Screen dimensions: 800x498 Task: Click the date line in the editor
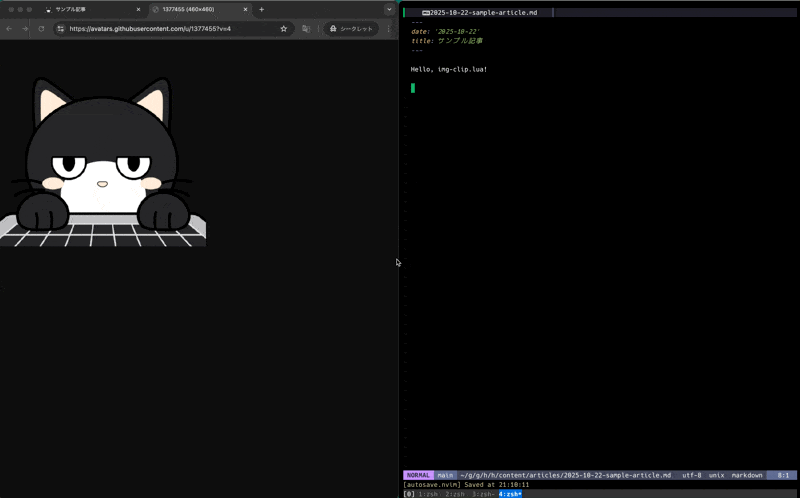(445, 32)
